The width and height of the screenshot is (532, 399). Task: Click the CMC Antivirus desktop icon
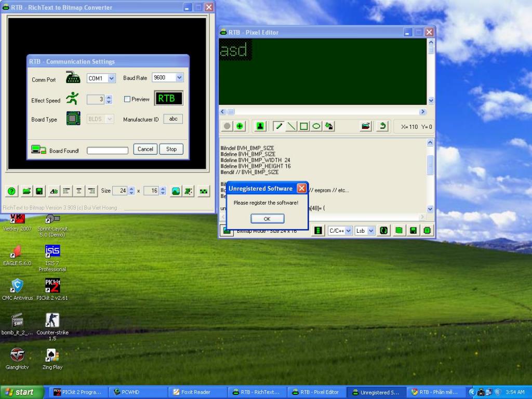(x=17, y=289)
